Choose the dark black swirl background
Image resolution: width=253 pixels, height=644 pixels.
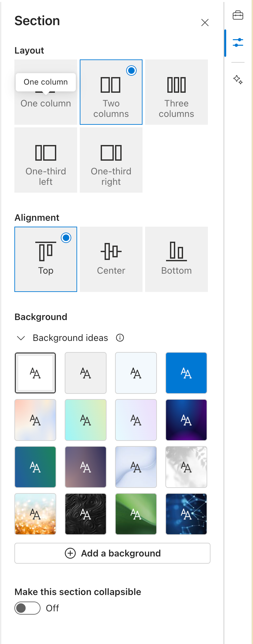coord(86,514)
